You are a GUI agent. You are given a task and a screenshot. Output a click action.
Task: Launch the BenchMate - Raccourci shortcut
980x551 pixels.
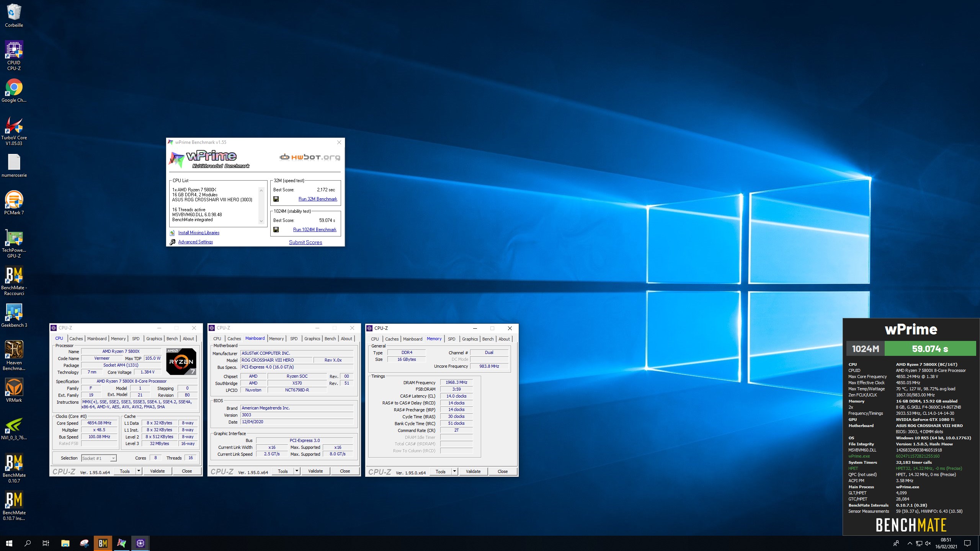[x=14, y=280]
